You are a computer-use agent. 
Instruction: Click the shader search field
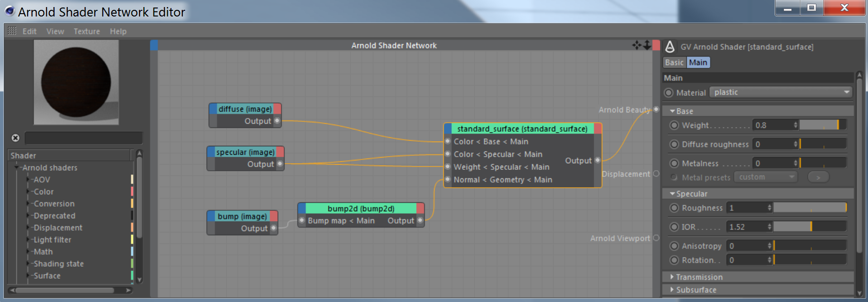[x=84, y=138]
